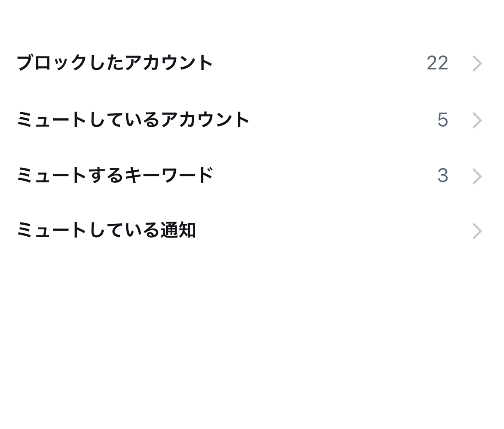Click the muted accounts count 5
This screenshot has height=429, width=504.
coord(442,120)
